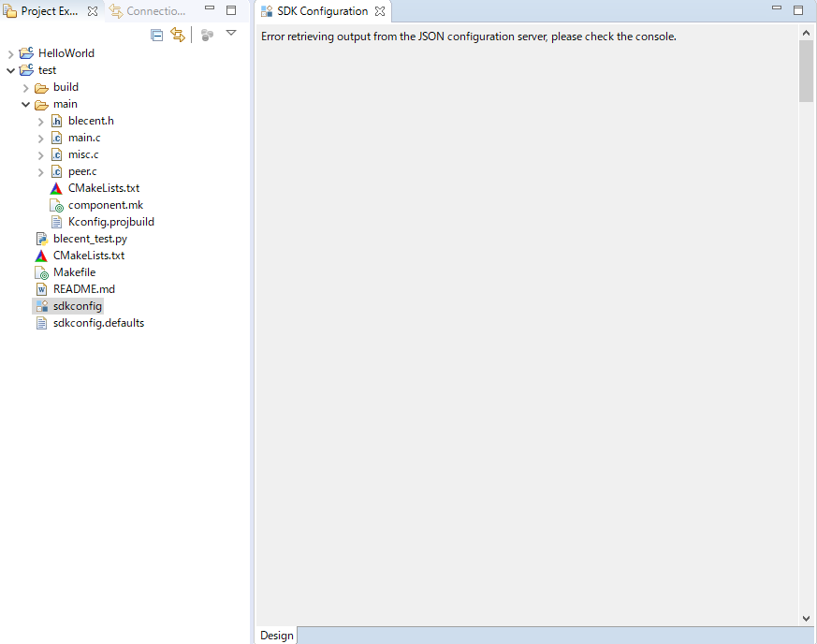Screen dimensions: 817x644
Task: Click the test project icon
Action: pyautogui.click(x=26, y=70)
